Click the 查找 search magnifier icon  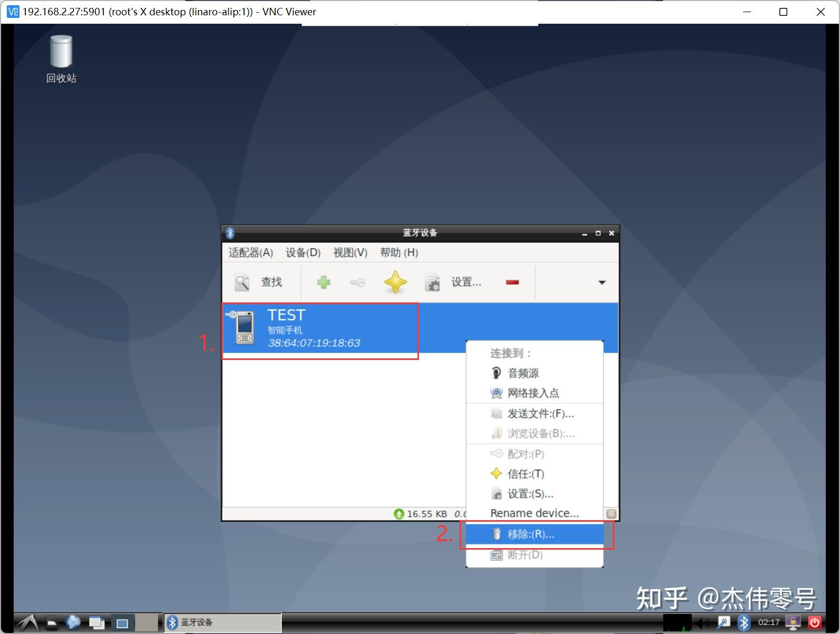[242, 282]
